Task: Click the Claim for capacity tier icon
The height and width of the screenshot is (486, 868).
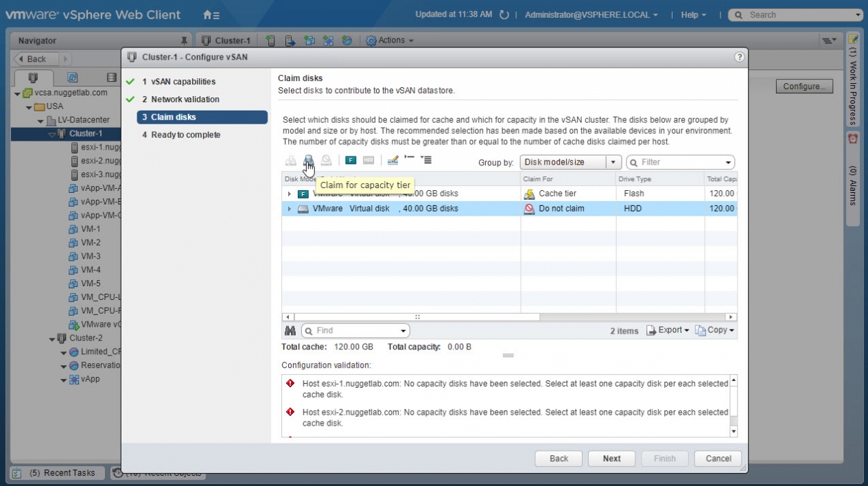Action: 309,161
